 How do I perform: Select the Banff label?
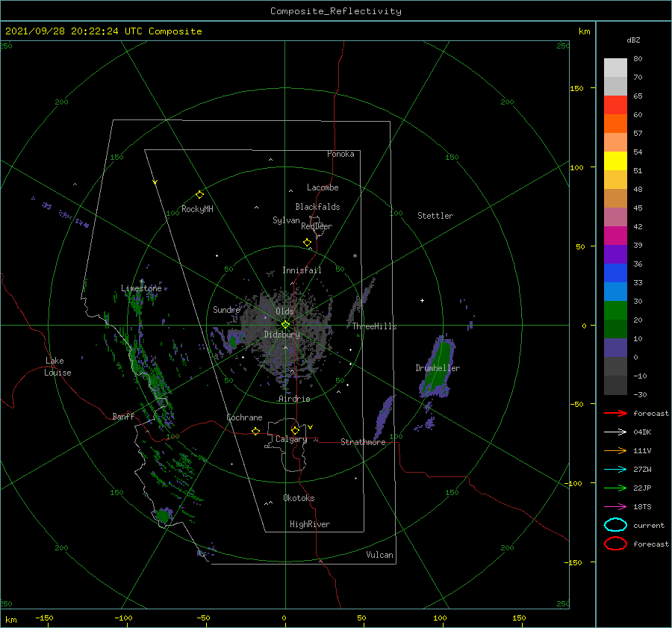pyautogui.click(x=123, y=417)
